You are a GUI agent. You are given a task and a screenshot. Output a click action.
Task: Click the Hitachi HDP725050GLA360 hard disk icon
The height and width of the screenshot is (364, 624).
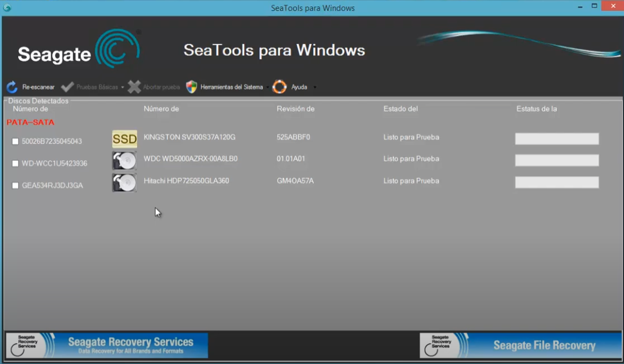pos(124,182)
